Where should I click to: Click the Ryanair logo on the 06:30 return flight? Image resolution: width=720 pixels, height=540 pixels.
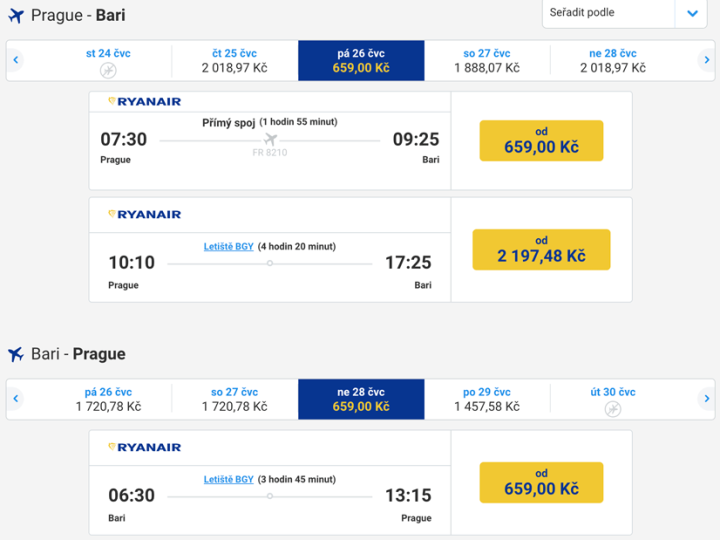point(145,447)
